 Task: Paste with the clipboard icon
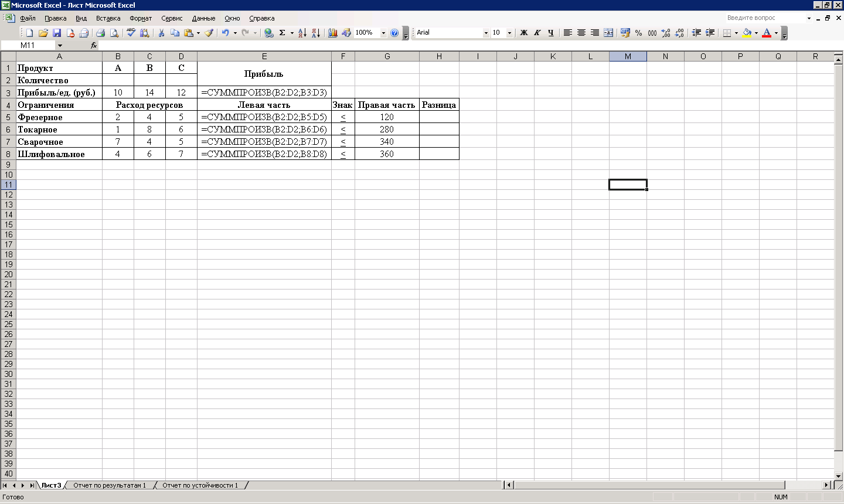pyautogui.click(x=189, y=33)
